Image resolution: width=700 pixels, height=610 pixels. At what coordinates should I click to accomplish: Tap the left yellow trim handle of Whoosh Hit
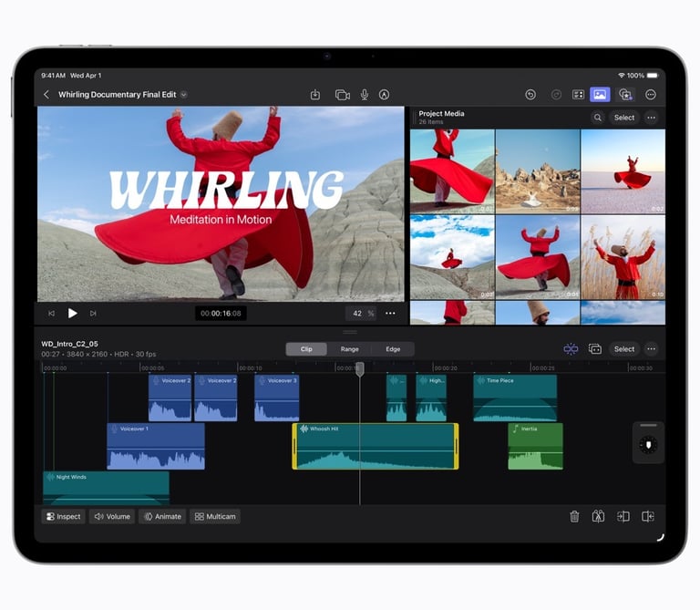click(x=294, y=446)
